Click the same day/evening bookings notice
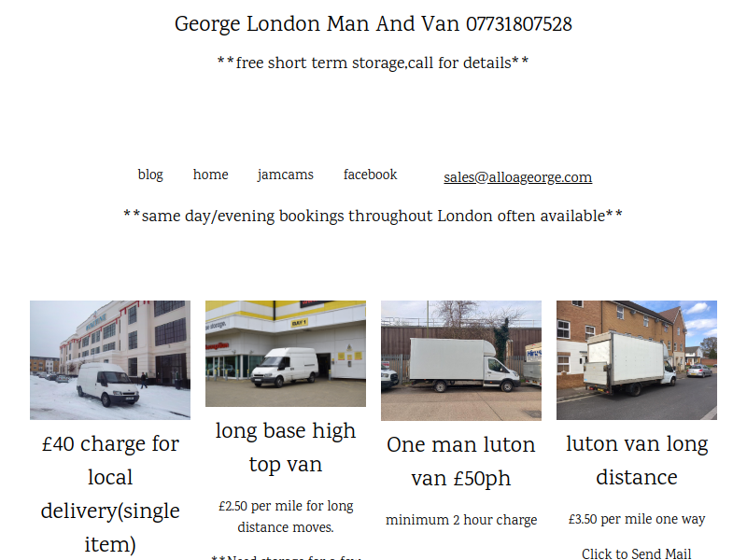The image size is (747, 560). (373, 217)
